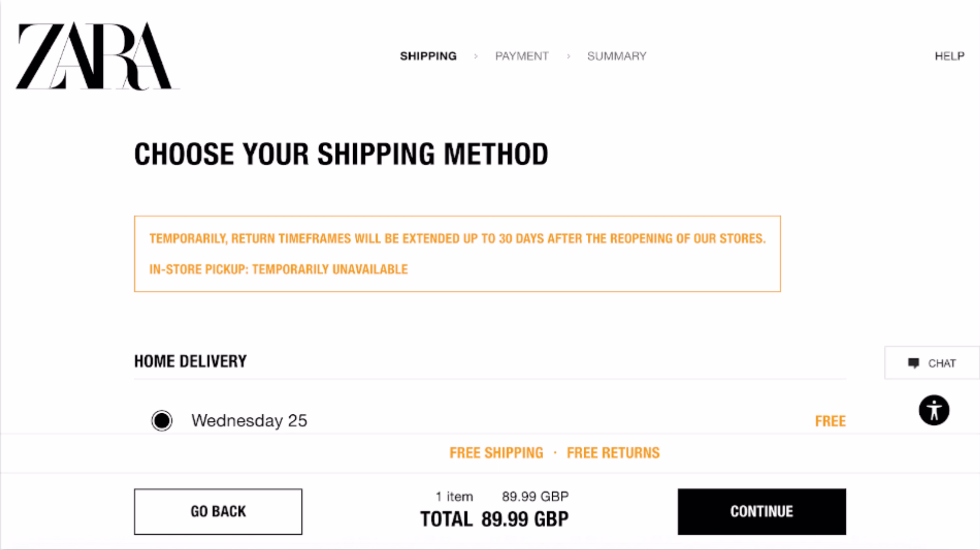This screenshot has width=980, height=550.
Task: Click the FREE RETURNS banner text
Action: pyautogui.click(x=613, y=453)
